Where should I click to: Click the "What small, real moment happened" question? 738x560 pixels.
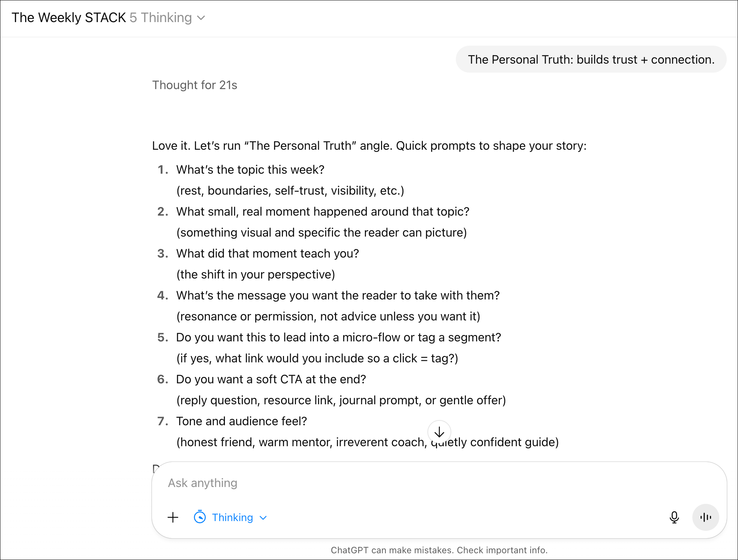click(x=323, y=212)
